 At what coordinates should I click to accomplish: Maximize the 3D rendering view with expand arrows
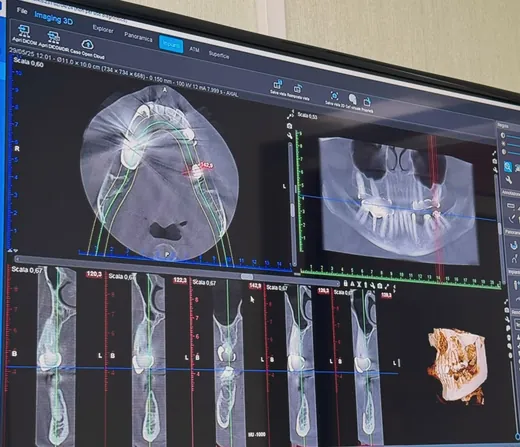click(x=506, y=302)
